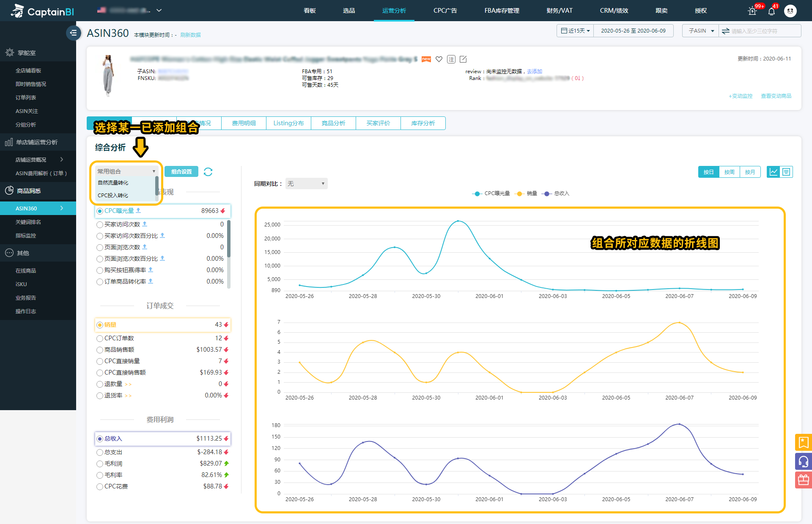
Task: Select the CPC直接销量 radio button
Action: coord(100,361)
